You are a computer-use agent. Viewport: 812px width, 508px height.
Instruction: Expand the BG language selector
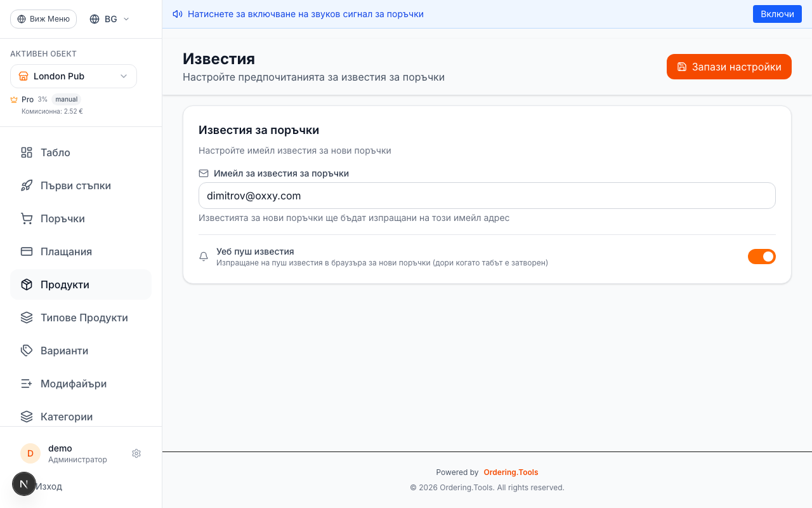108,18
